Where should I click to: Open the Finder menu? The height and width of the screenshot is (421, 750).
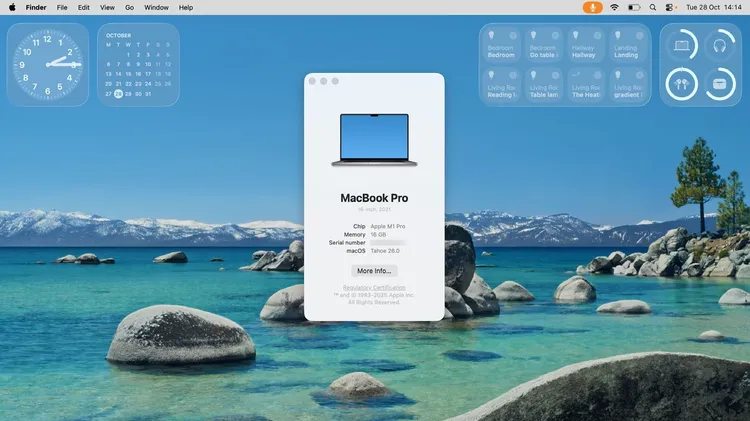click(36, 7)
